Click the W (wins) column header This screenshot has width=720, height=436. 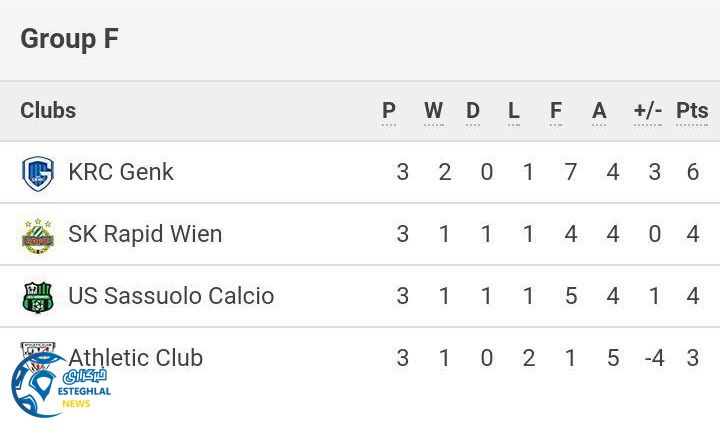click(x=433, y=111)
